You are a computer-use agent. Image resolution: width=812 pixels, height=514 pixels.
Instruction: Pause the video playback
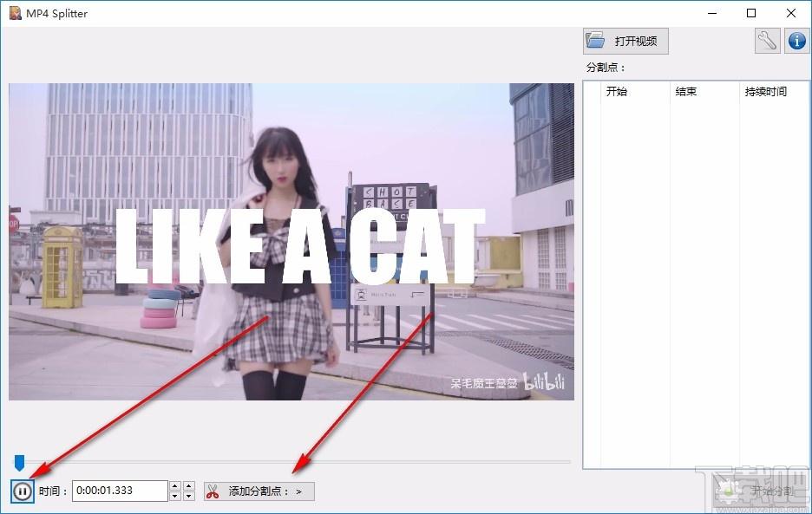tap(23, 491)
